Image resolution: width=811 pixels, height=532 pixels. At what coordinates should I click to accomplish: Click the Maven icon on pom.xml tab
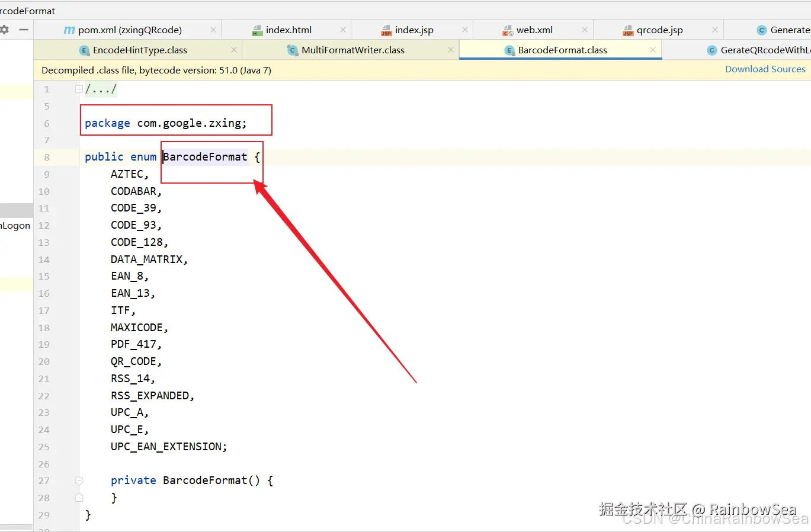(69, 30)
